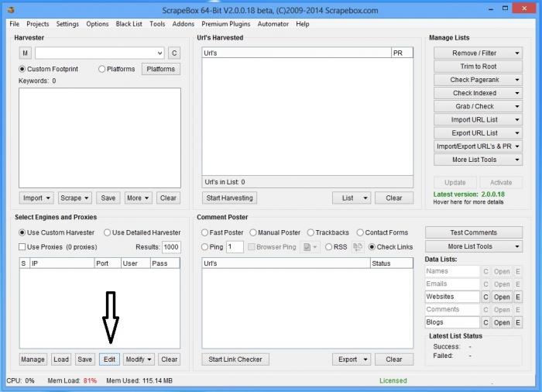
Task: Click the Latest version 2.0.0.18 text
Action: click(469, 194)
